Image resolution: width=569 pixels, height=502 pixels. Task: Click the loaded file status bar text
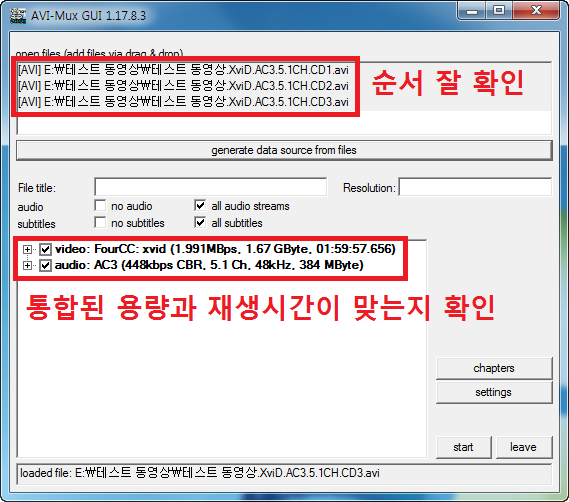click(200, 473)
